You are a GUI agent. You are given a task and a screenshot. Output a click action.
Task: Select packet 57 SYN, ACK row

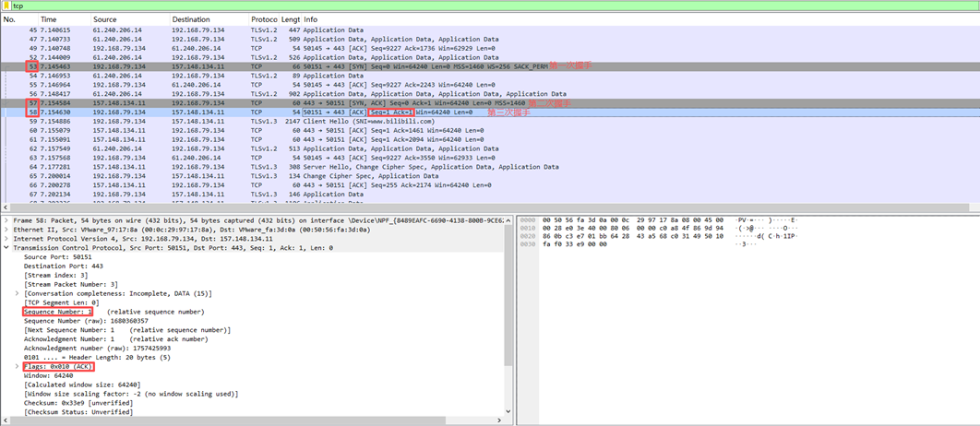pyautogui.click(x=277, y=103)
